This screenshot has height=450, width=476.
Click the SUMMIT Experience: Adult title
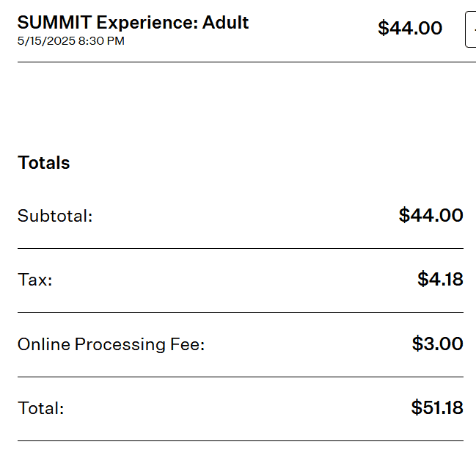coord(133,23)
